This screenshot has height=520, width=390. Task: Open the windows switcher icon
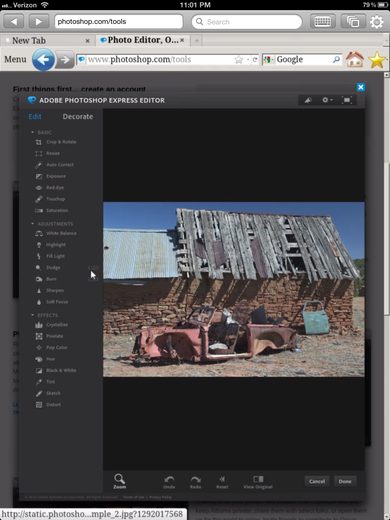tap(353, 22)
